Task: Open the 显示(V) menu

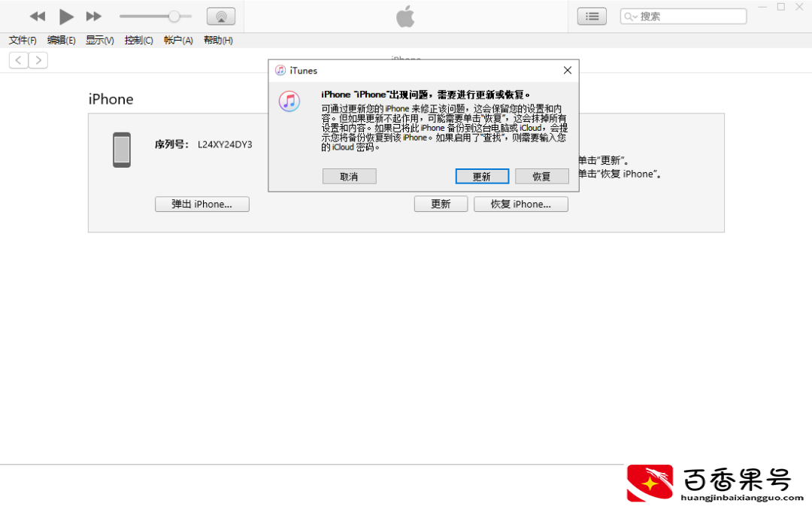Action: tap(100, 41)
